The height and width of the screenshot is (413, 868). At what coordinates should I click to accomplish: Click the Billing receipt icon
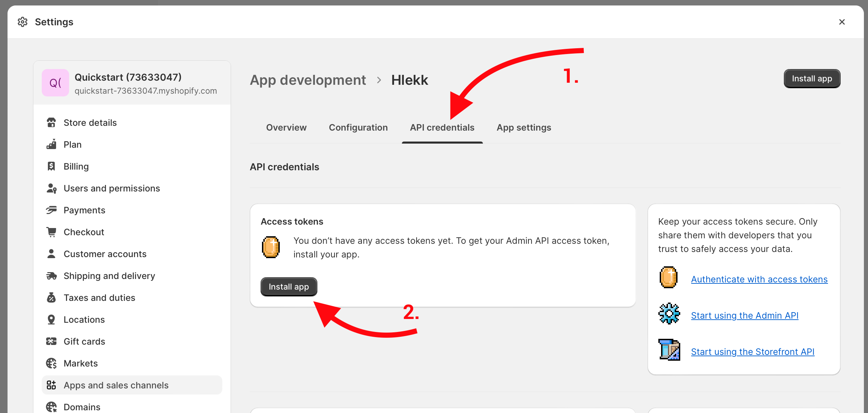tap(51, 166)
